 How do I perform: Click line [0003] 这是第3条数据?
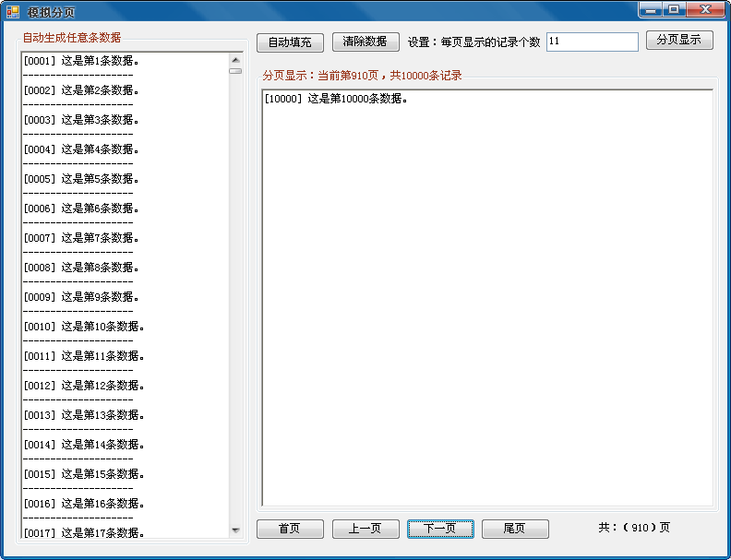coord(81,120)
